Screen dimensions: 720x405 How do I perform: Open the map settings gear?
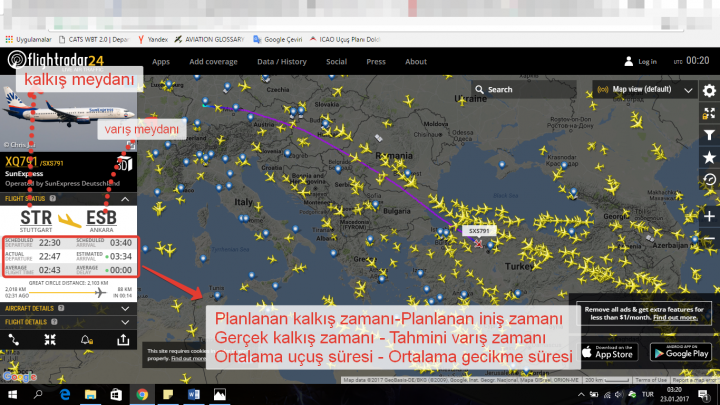click(709, 90)
